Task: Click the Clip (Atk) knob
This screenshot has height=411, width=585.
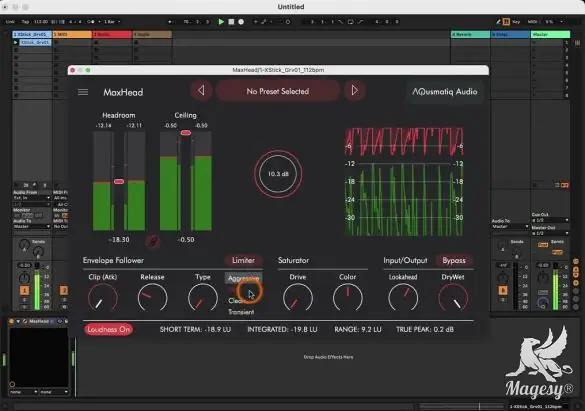Action: pyautogui.click(x=103, y=298)
